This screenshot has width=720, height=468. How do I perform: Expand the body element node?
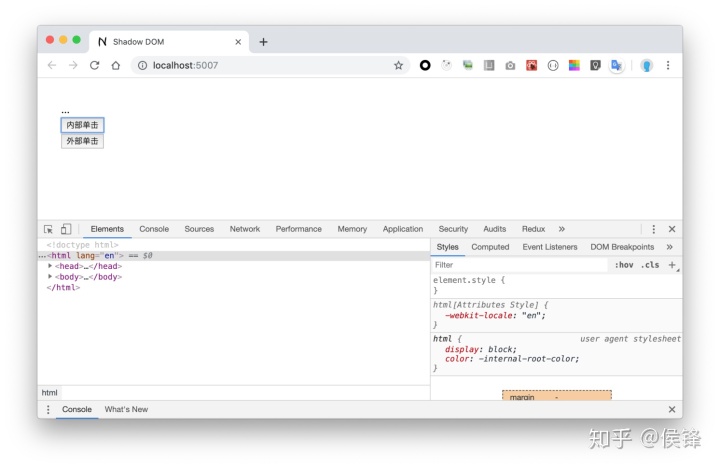tap(50, 276)
